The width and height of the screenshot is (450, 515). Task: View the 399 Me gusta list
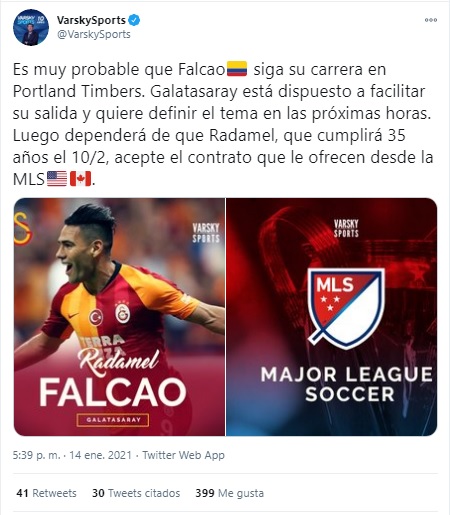(230, 493)
